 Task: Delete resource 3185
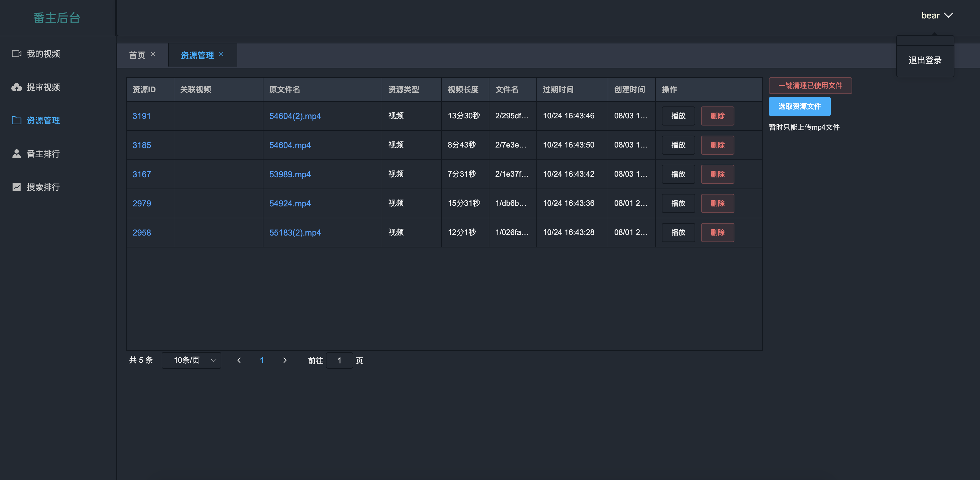pyautogui.click(x=717, y=145)
